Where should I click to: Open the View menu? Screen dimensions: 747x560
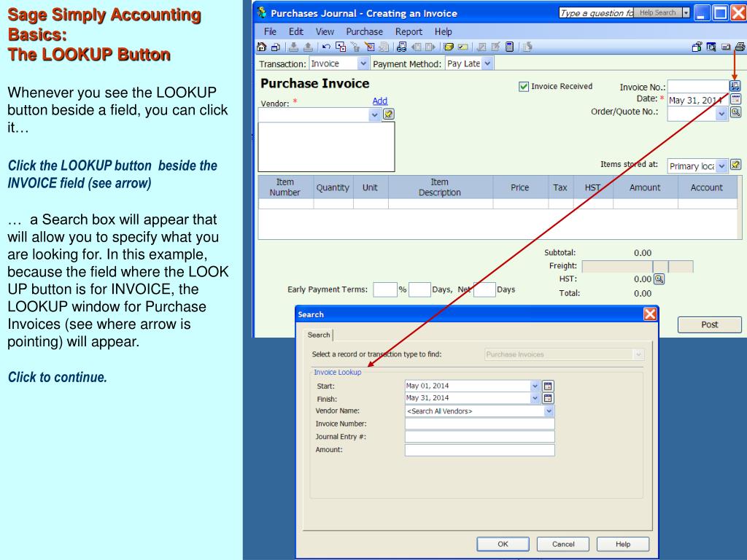tap(325, 31)
